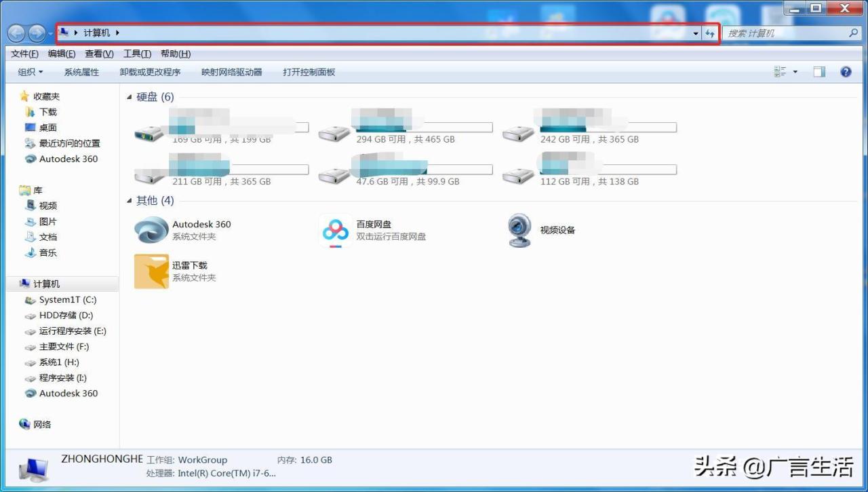
Task: Click the back navigation arrow
Action: click(17, 33)
